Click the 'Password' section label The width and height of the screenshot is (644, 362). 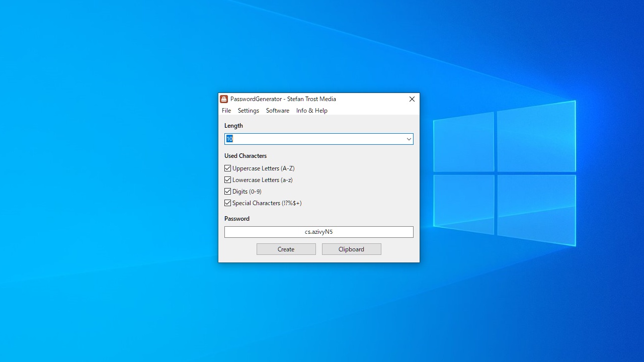point(237,219)
